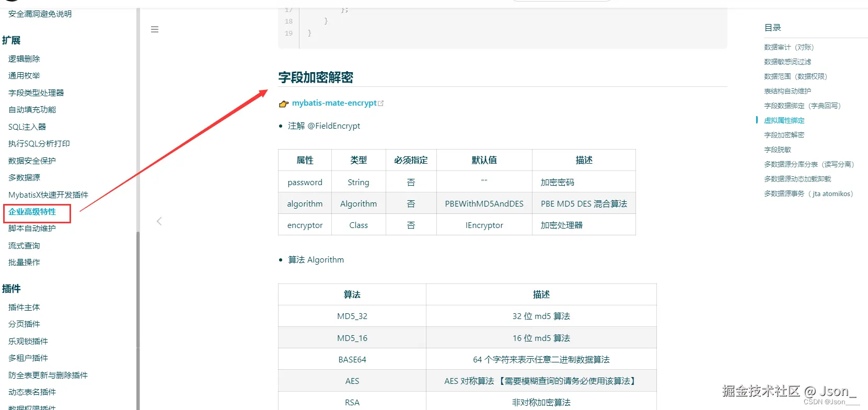
Task: Open 脚本自动维护 sidebar page
Action: [32, 229]
